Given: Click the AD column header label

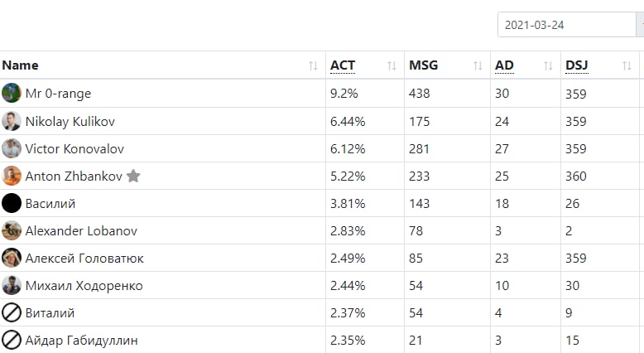Looking at the screenshot, I should click(504, 65).
